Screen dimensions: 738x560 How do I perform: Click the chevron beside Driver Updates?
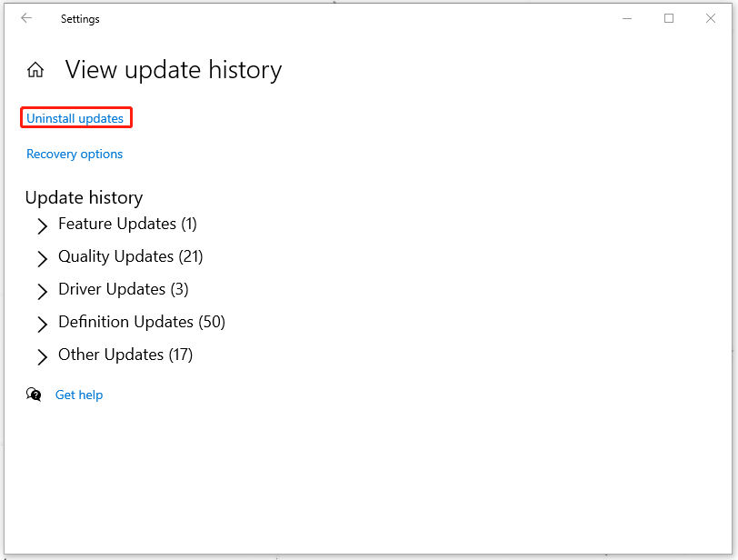click(x=42, y=291)
